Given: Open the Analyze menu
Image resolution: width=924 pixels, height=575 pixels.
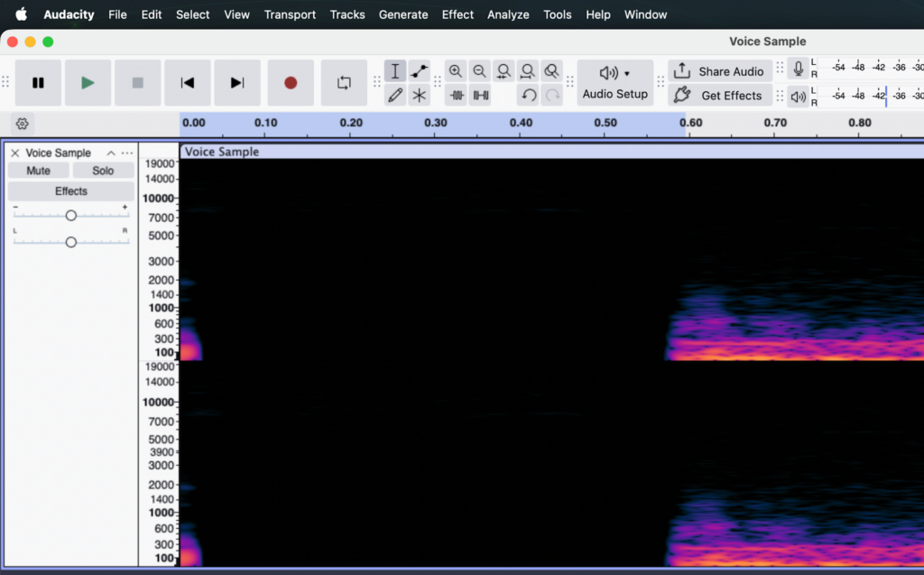Looking at the screenshot, I should 508,14.
